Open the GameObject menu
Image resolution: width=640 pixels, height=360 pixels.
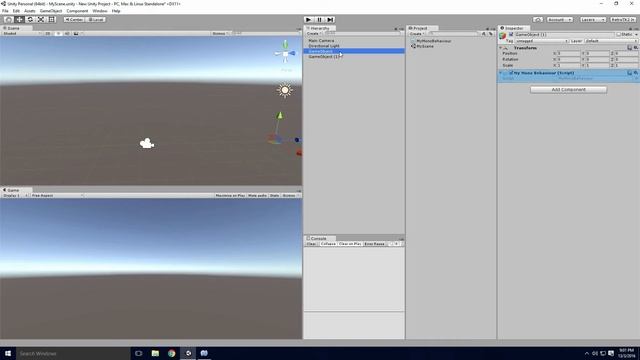[x=51, y=11]
